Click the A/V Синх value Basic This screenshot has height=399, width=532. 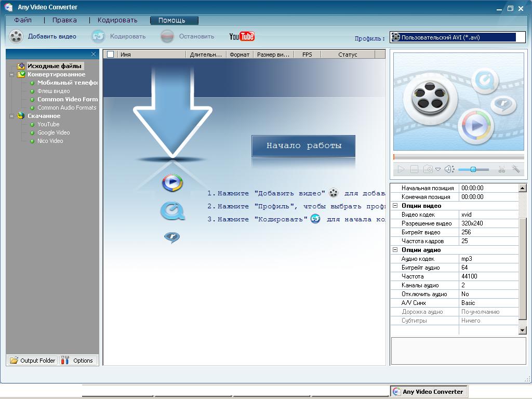[x=488, y=303]
